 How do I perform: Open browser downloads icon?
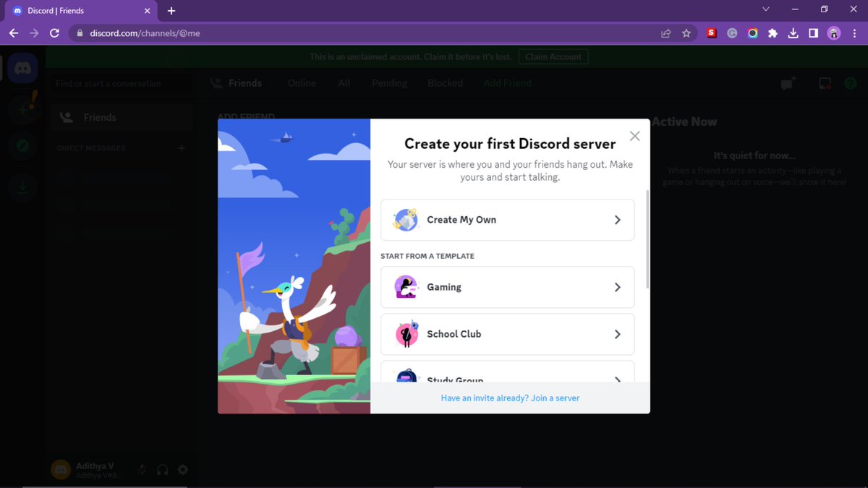click(793, 33)
